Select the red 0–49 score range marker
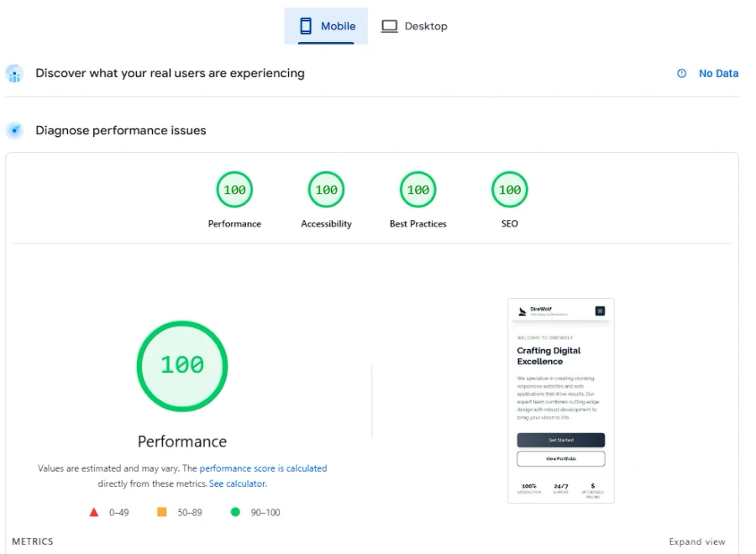This screenshot has width=756, height=554. (x=94, y=512)
